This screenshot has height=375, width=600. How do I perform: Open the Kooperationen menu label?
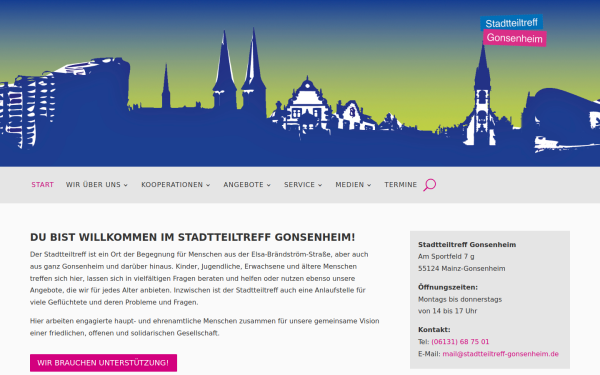[x=172, y=185]
